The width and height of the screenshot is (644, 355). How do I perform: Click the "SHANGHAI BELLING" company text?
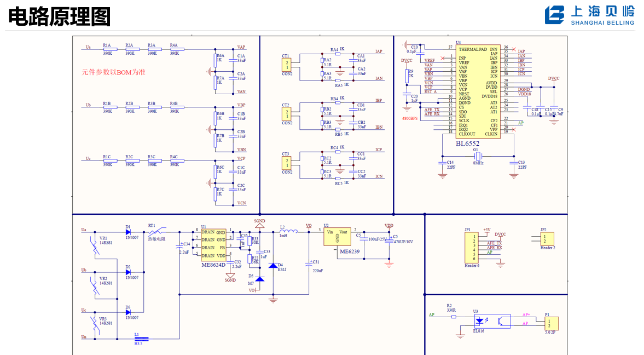click(602, 22)
